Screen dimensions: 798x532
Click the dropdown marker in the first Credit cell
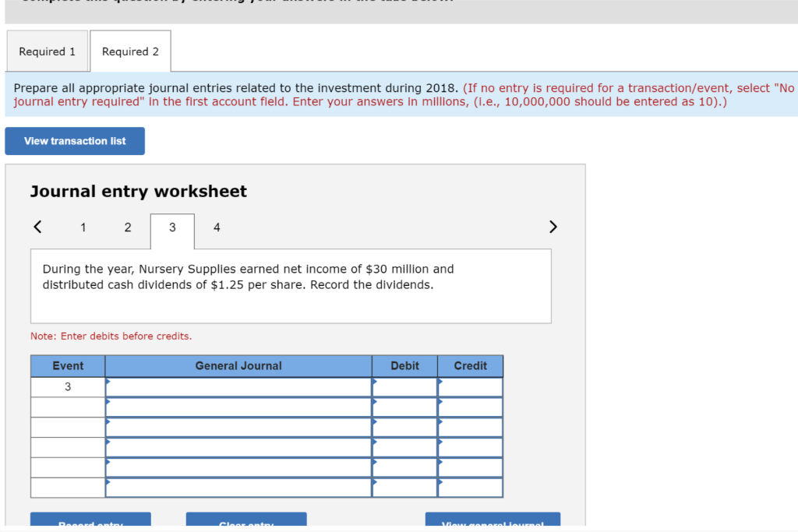(441, 382)
